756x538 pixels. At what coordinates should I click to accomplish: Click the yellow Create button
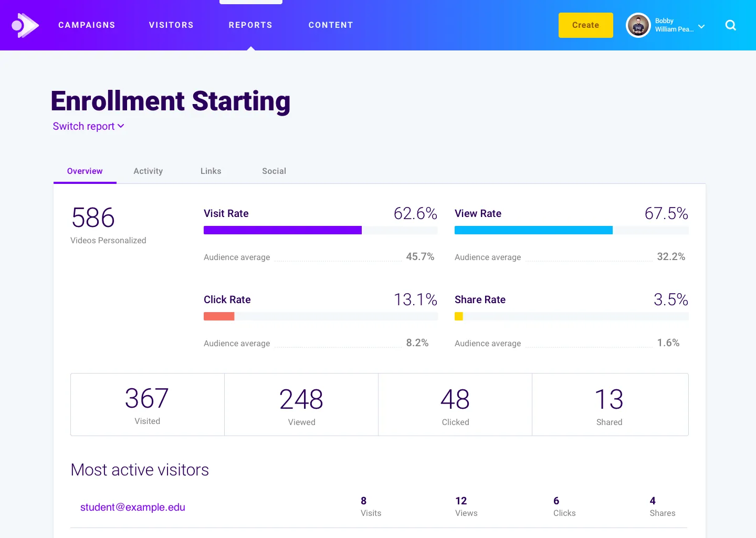[x=585, y=25]
